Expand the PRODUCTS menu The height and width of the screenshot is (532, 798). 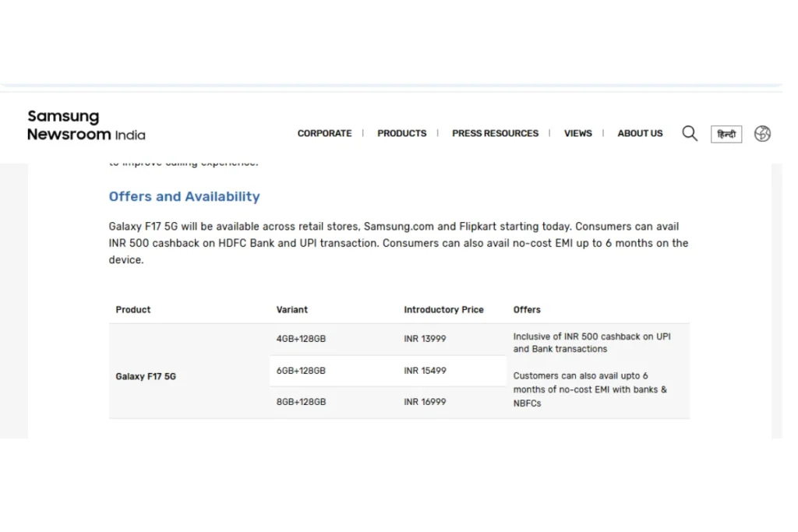tap(401, 133)
